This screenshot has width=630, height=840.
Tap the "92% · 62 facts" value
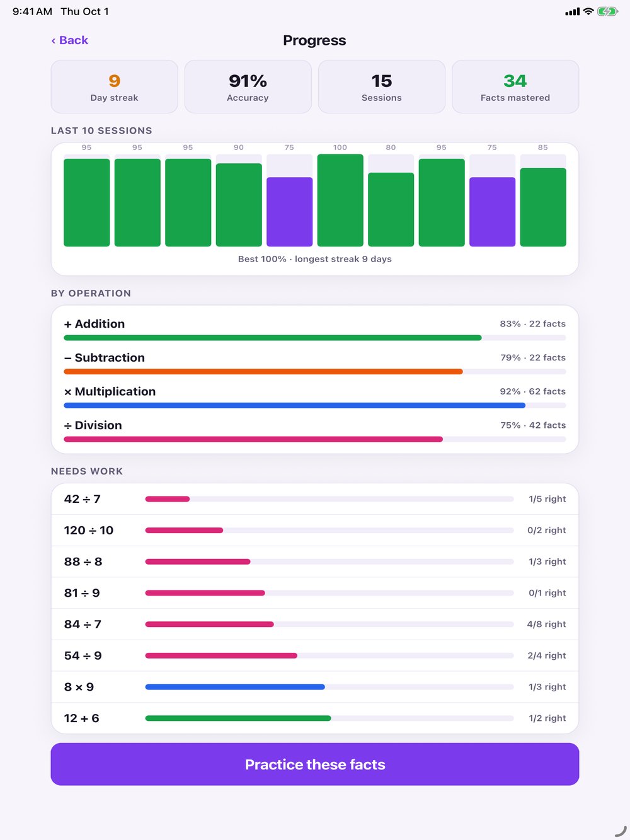tap(533, 391)
